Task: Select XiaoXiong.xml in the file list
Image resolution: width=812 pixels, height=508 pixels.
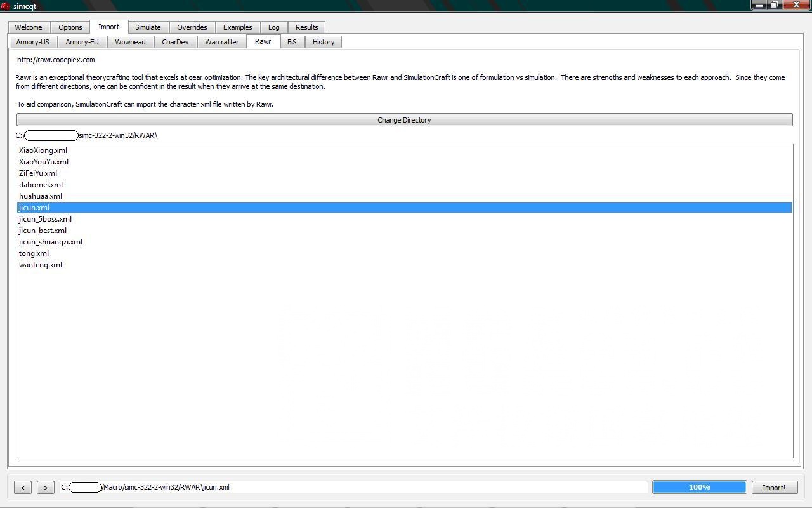Action: coord(43,150)
